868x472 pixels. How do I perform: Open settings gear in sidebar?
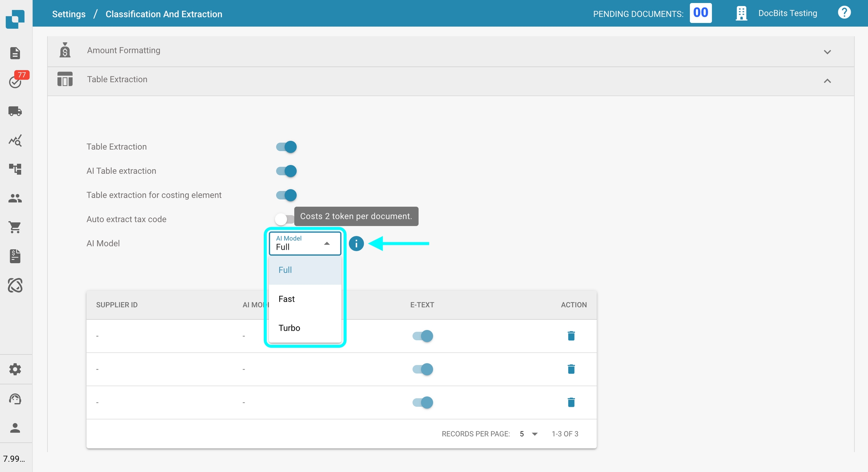coord(15,369)
